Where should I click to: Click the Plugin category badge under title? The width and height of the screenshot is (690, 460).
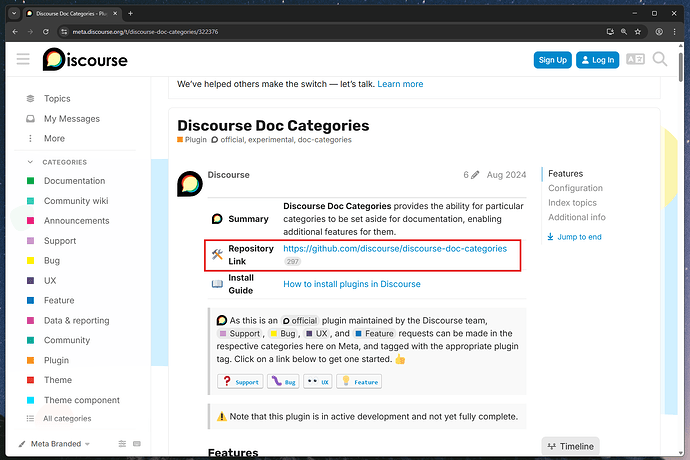pyautogui.click(x=192, y=140)
